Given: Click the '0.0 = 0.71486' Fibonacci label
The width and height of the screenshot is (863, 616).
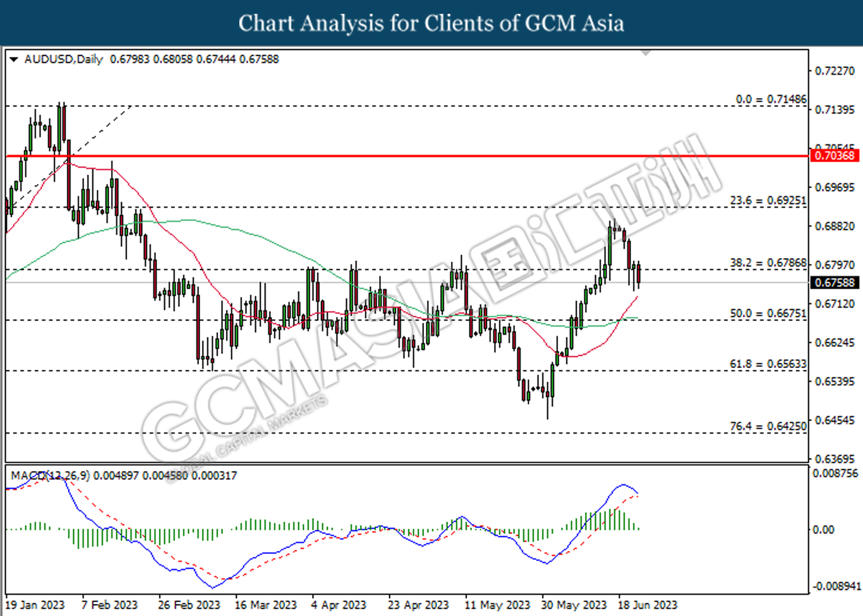Looking at the screenshot, I should coord(771,100).
